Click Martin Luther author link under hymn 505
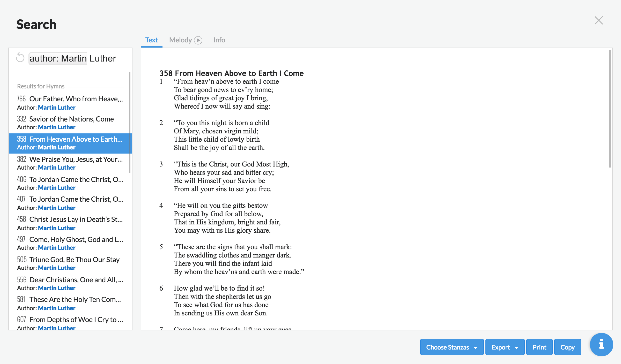 pyautogui.click(x=57, y=268)
